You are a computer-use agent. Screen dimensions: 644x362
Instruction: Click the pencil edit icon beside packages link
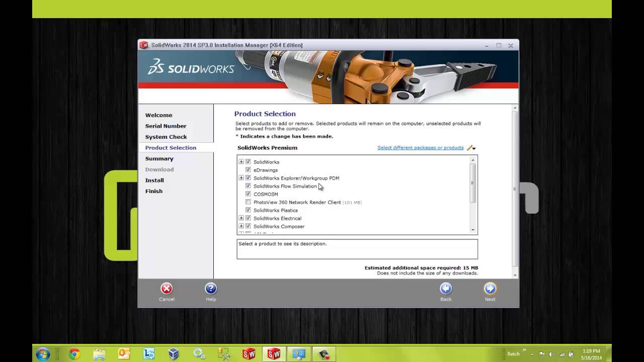(x=469, y=148)
